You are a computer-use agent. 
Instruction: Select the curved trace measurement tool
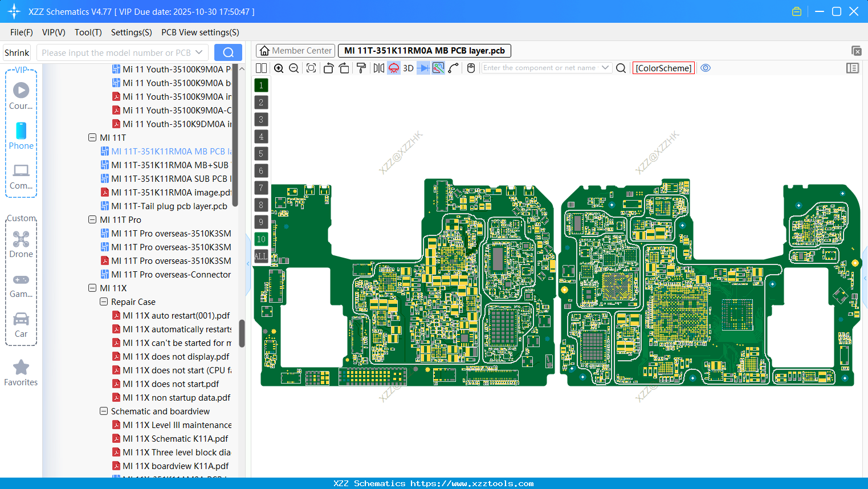[452, 68]
